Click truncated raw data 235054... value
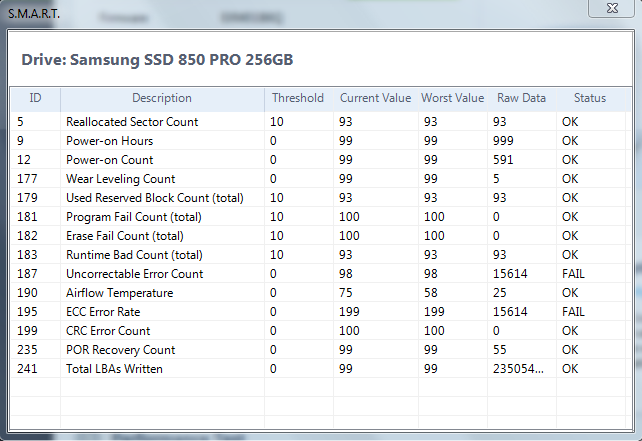The height and width of the screenshot is (441, 642). [x=518, y=369]
